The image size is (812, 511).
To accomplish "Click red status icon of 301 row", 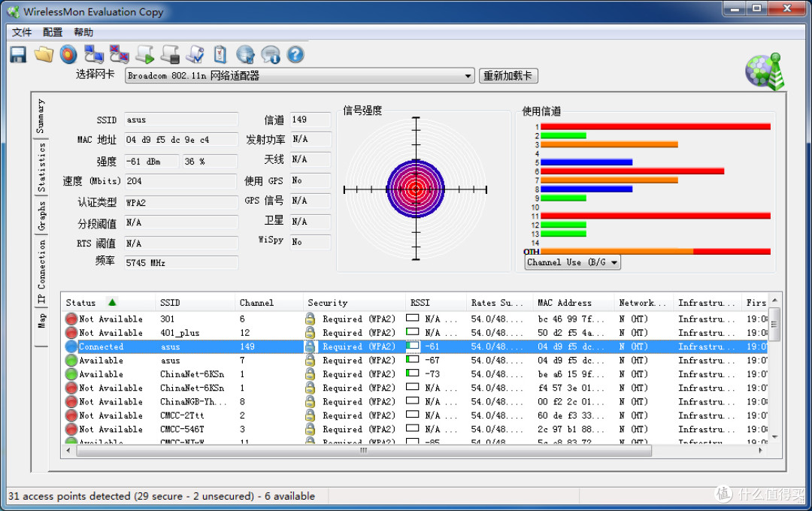I will [71, 319].
